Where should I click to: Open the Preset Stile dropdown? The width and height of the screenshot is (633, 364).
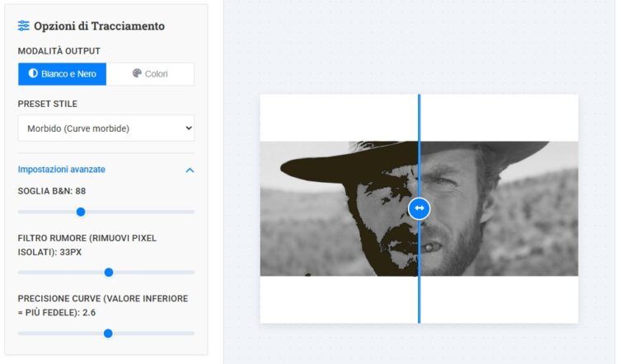click(106, 128)
